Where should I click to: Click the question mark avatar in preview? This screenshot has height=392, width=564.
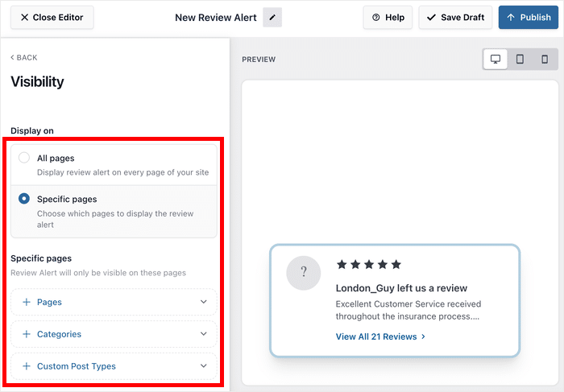click(303, 273)
